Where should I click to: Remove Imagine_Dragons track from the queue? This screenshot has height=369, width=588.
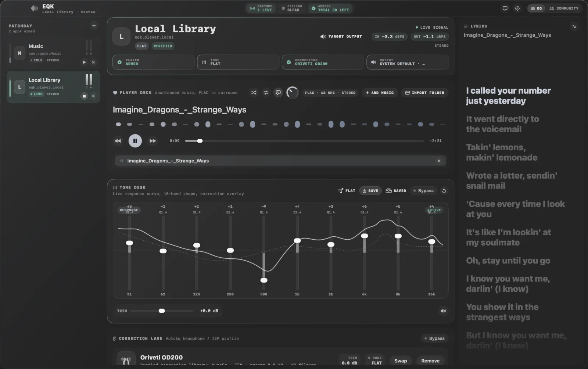click(439, 161)
